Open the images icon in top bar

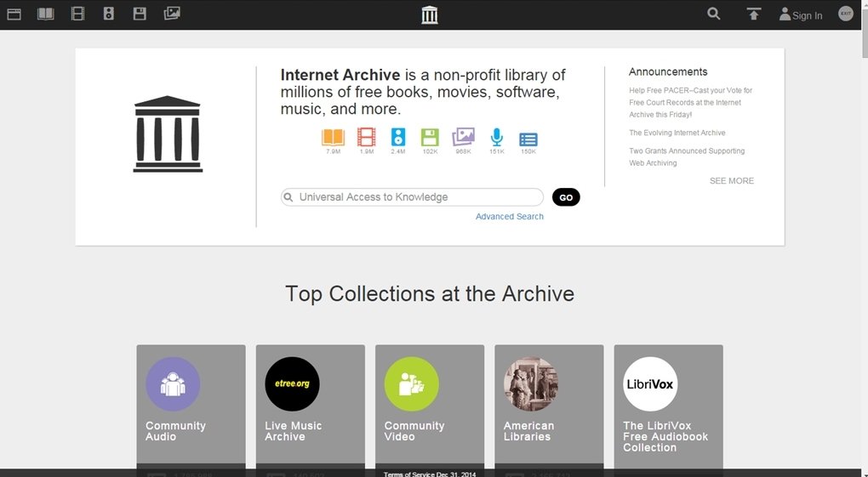pyautogui.click(x=172, y=14)
